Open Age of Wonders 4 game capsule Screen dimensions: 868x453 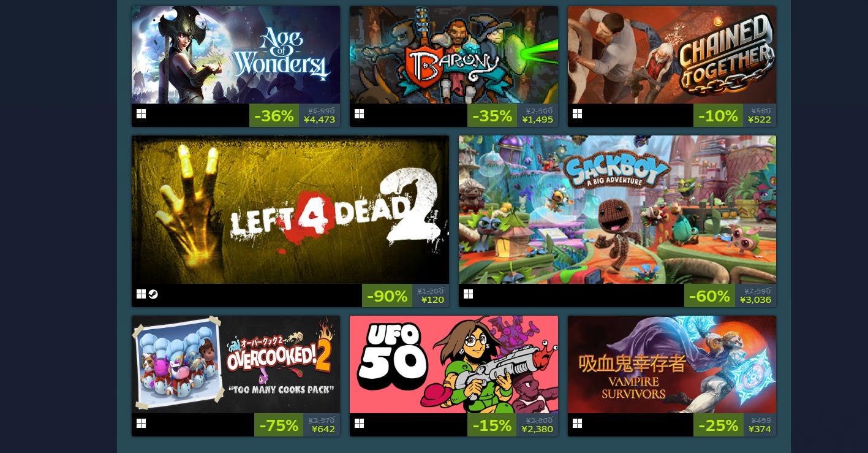(x=236, y=55)
